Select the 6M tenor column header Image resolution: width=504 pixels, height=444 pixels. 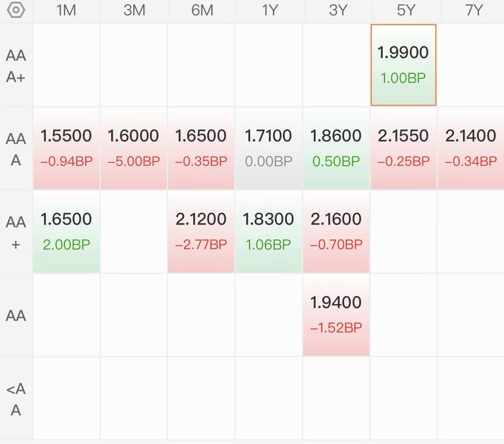202,10
